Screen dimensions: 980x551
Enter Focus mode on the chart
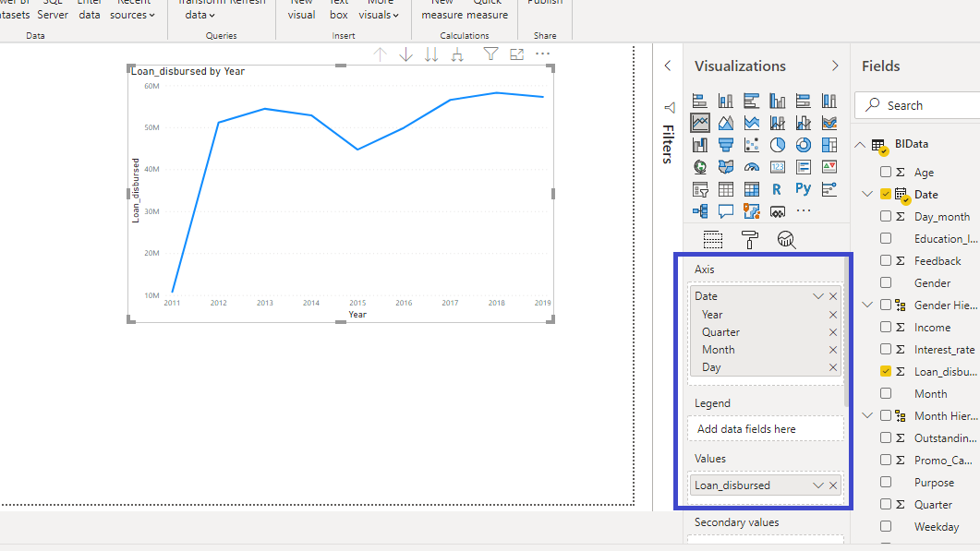(x=517, y=54)
